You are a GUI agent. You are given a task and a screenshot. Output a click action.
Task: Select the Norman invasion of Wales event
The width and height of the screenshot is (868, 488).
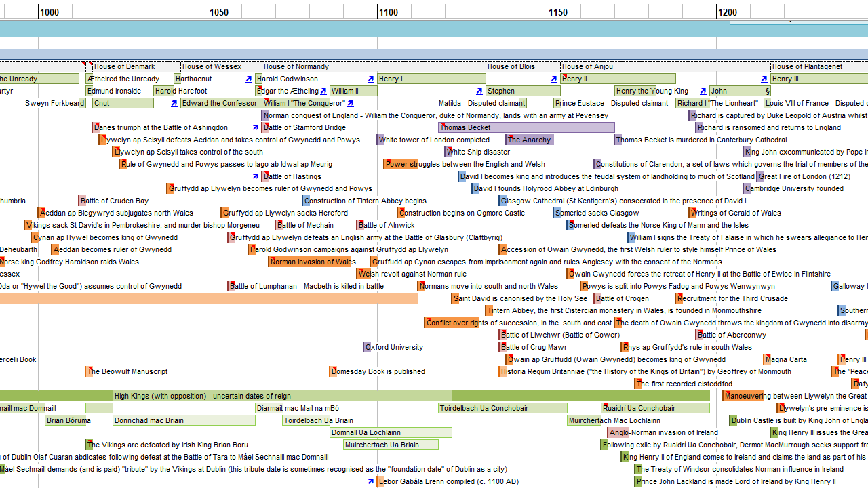click(x=312, y=262)
